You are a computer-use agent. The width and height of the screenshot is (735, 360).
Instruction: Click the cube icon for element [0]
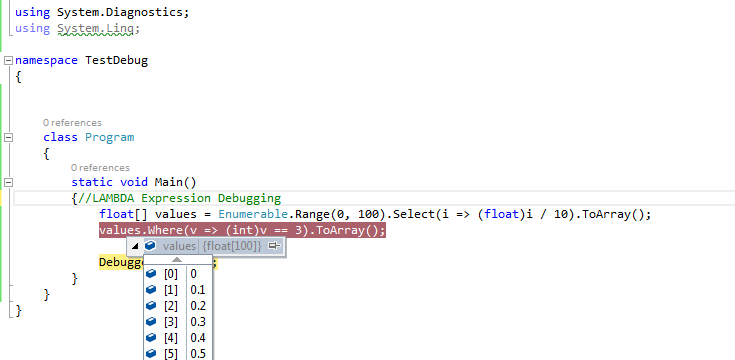151,273
